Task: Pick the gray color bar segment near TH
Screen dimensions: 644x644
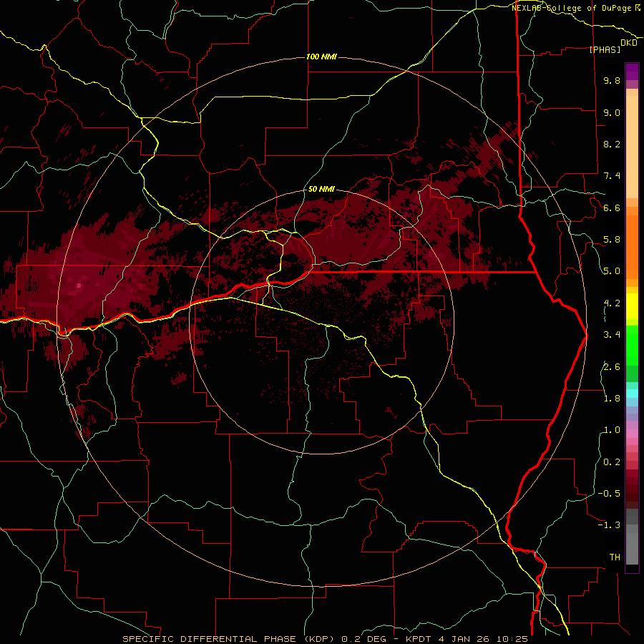Action: click(632, 548)
